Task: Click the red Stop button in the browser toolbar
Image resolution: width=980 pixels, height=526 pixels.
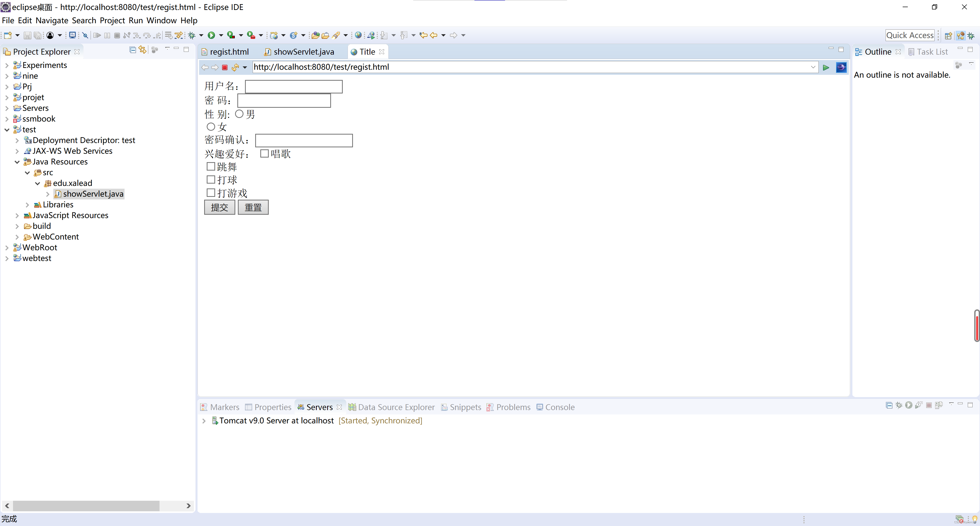Action: tap(225, 67)
